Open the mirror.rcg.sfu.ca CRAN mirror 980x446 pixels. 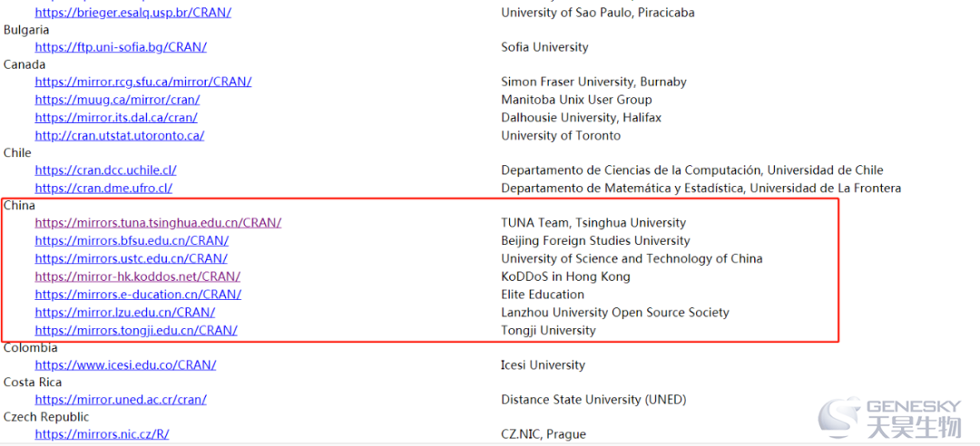(x=143, y=82)
